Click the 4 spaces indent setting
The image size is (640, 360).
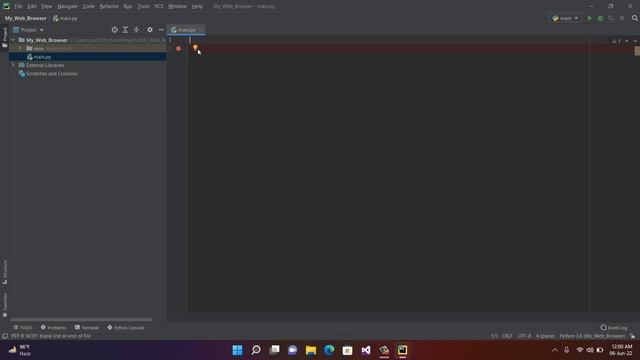[545, 336]
